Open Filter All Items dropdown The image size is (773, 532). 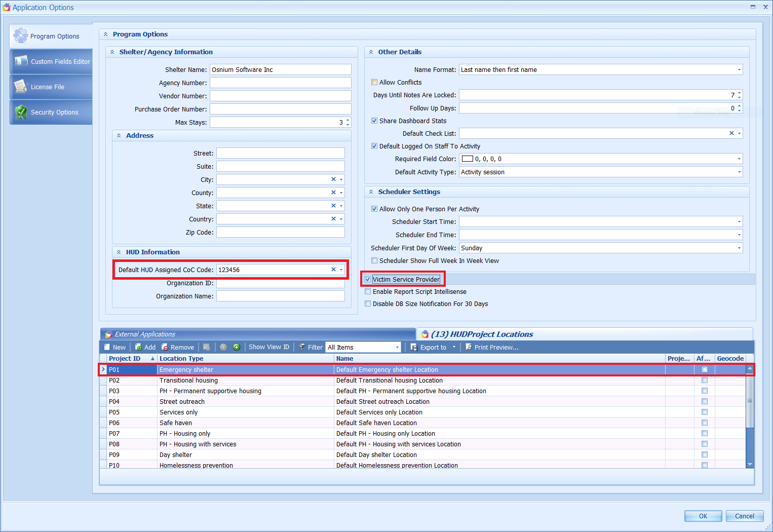(x=397, y=347)
